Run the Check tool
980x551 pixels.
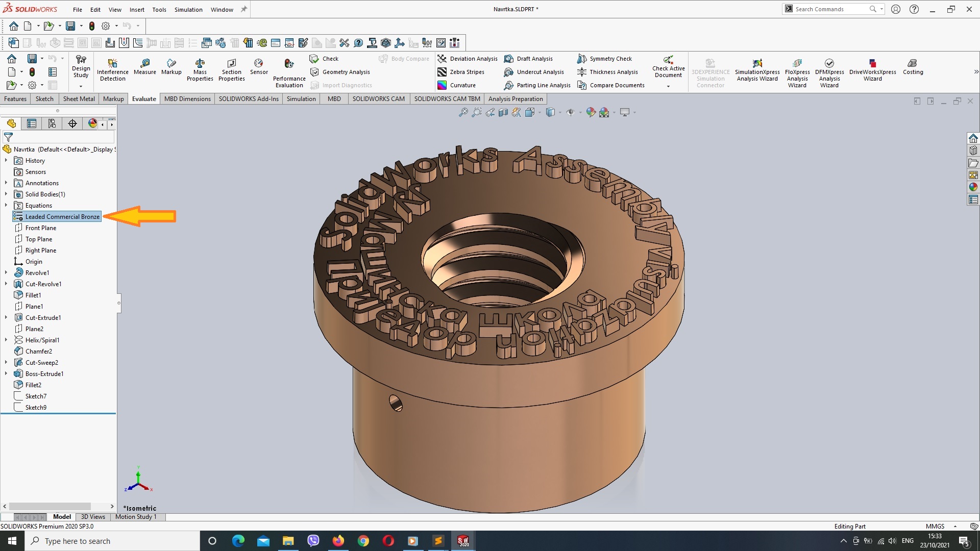(324, 59)
